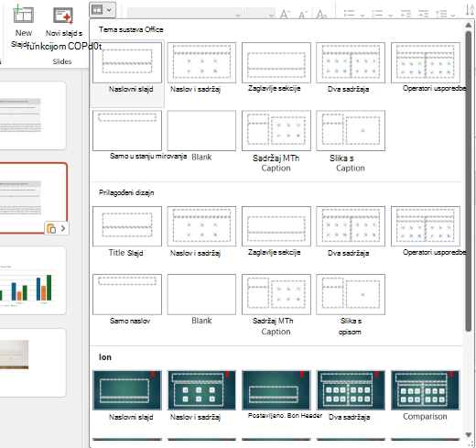Click the gallery scroll down arrow
The image size is (476, 448).
coord(469,434)
